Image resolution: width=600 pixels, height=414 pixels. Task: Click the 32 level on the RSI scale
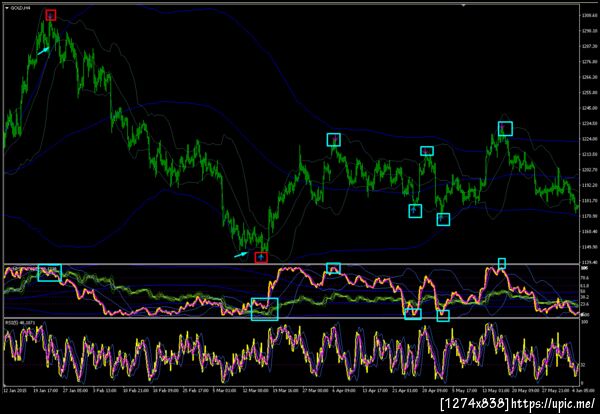click(x=583, y=365)
